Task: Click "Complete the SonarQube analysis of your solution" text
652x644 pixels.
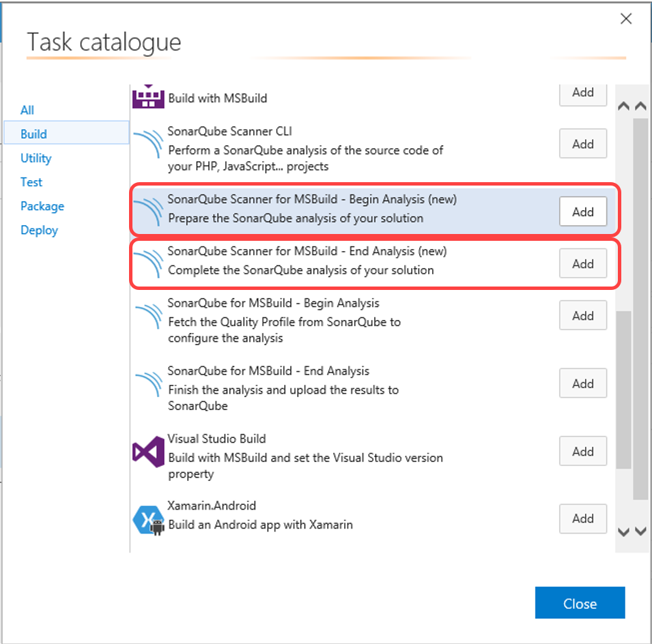Action: click(x=301, y=270)
